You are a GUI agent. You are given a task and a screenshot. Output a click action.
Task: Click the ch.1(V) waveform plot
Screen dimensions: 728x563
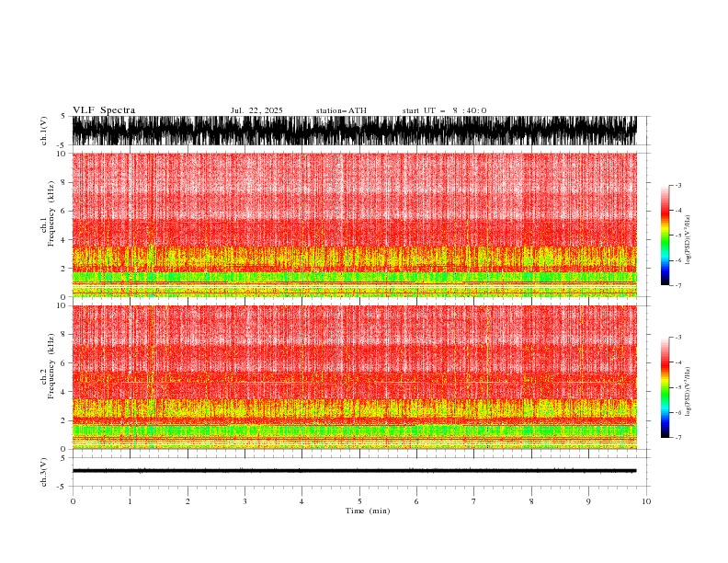355,131
